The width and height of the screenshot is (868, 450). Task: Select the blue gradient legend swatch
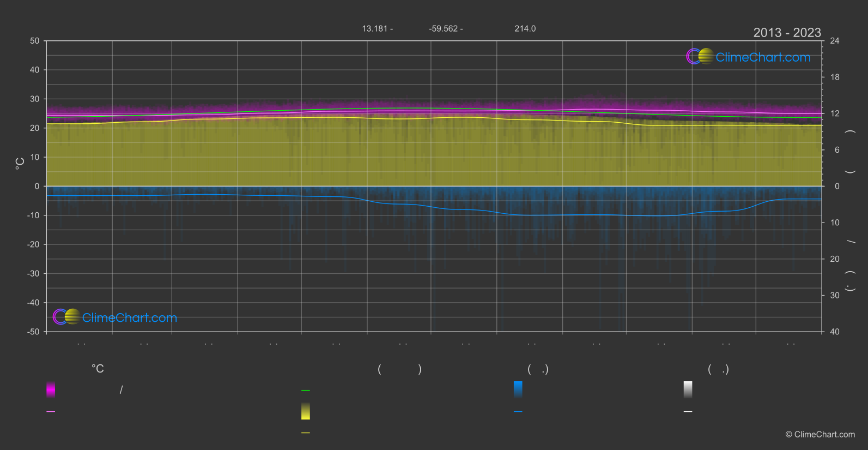[x=518, y=389]
